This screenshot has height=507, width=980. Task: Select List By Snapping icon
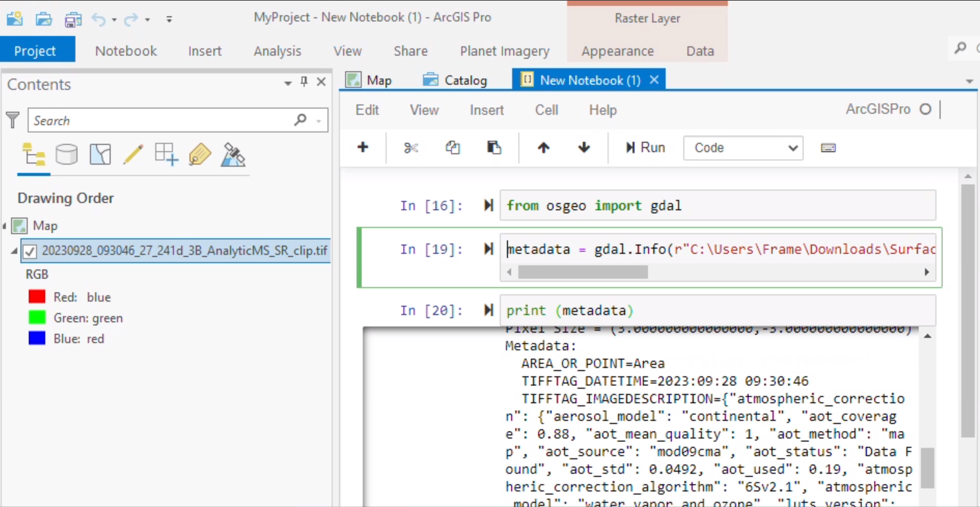click(167, 154)
